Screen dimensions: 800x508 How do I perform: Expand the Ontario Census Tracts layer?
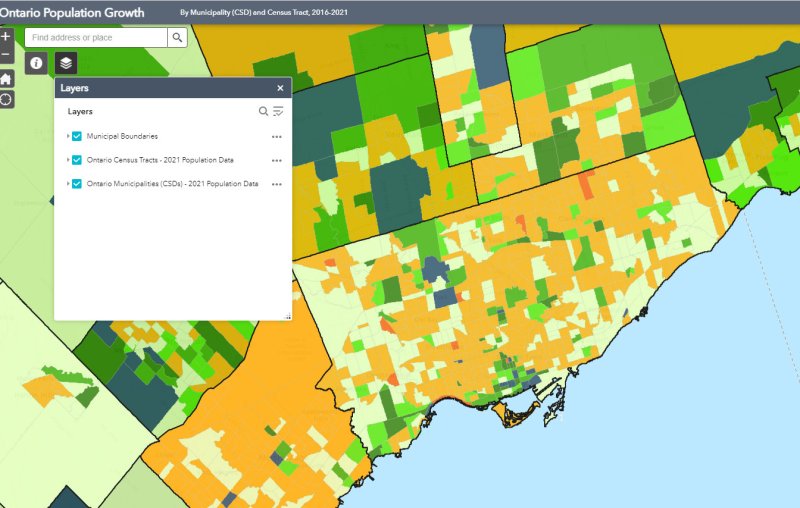[67, 160]
